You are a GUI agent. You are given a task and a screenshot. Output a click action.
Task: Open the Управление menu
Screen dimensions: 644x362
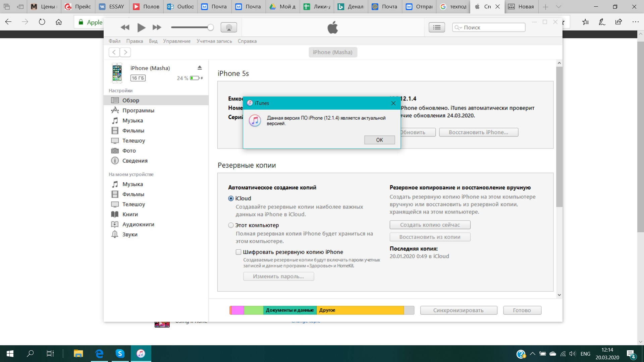tap(177, 41)
